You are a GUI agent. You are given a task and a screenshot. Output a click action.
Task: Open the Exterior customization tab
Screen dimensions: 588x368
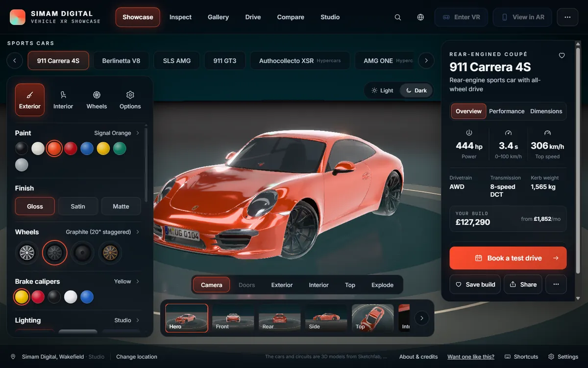[30, 100]
